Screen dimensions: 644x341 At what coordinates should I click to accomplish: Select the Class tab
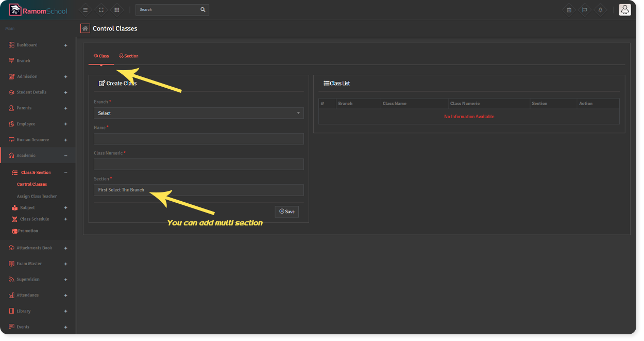[x=101, y=56]
